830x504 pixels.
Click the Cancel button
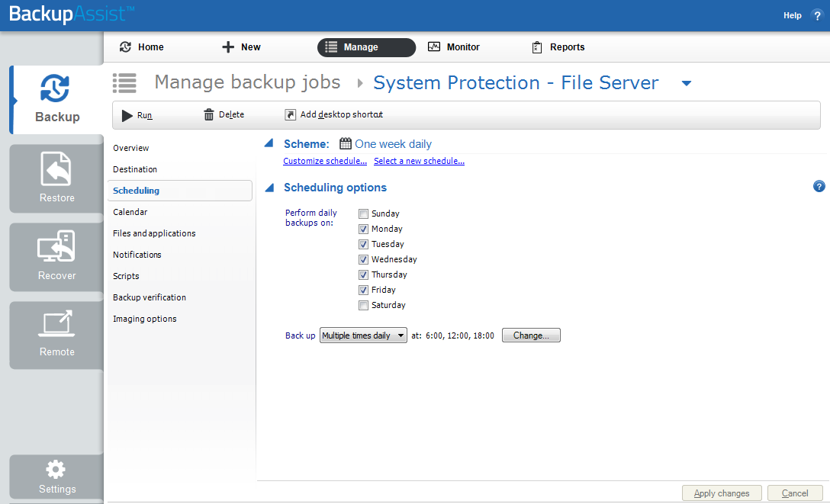pyautogui.click(x=795, y=493)
